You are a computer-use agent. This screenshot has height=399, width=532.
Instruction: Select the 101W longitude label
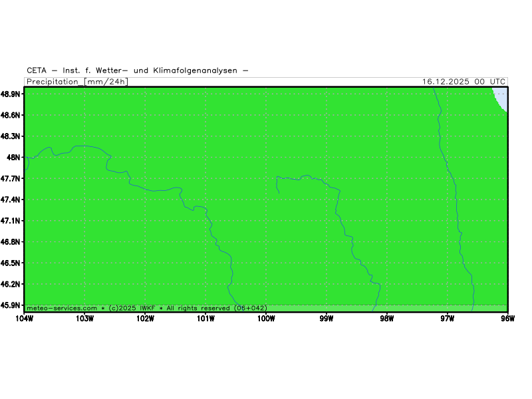point(205,318)
